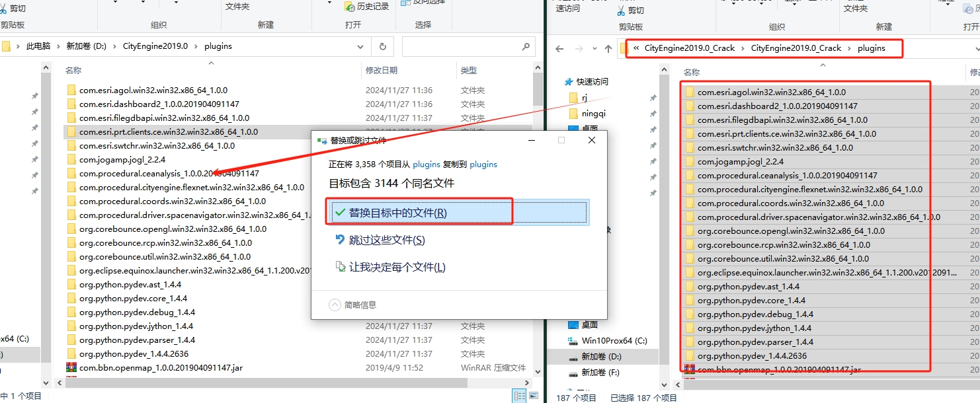980x403 pixels.
Task: Click second CityEngine2019.0_Crack in right address bar
Action: pyautogui.click(x=796, y=48)
